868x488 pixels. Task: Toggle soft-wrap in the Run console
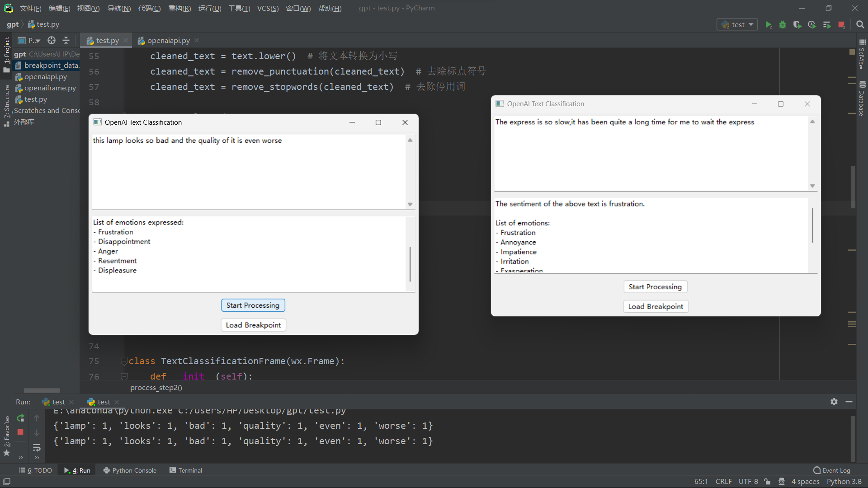(37, 447)
